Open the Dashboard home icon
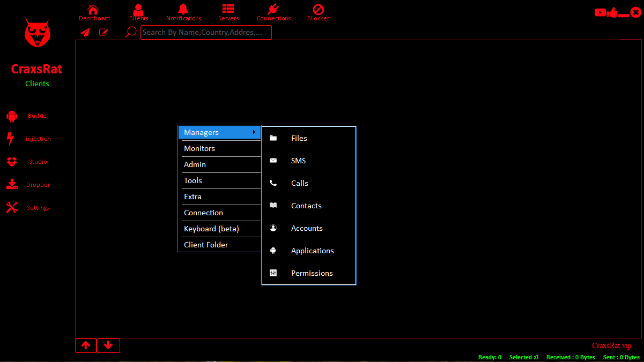This screenshot has width=644, height=362. [x=93, y=10]
